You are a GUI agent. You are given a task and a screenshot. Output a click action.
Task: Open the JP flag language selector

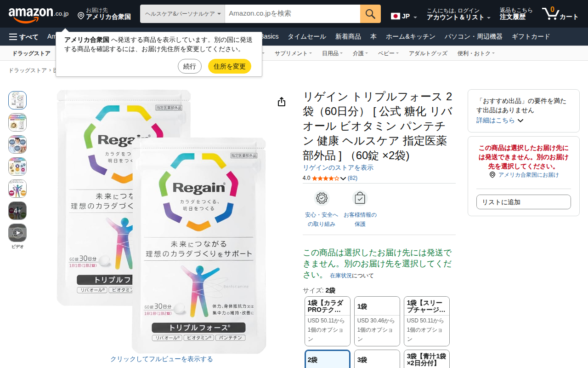coord(404,17)
